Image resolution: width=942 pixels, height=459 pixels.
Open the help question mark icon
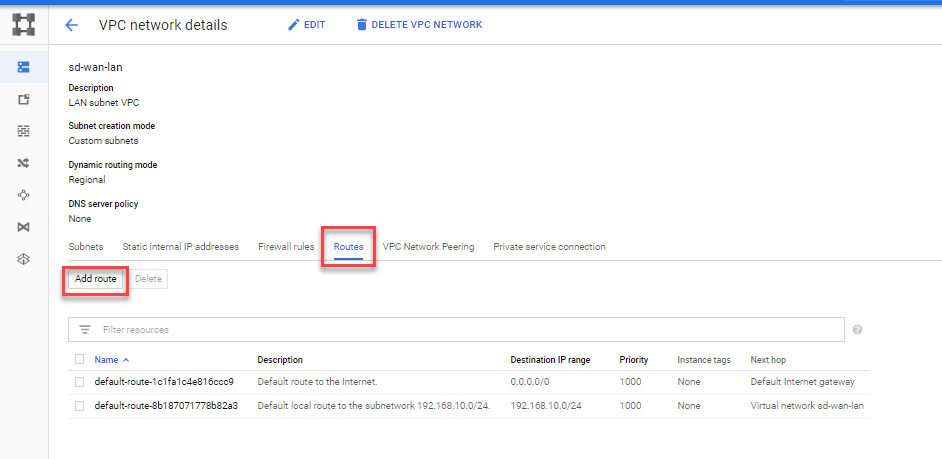tap(858, 330)
